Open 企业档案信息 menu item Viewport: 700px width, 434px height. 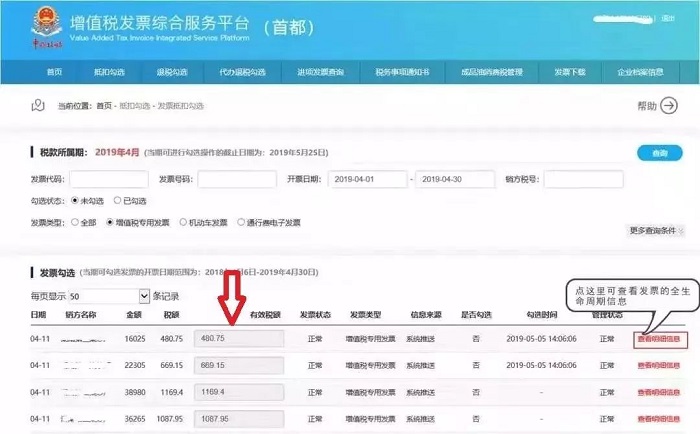640,72
